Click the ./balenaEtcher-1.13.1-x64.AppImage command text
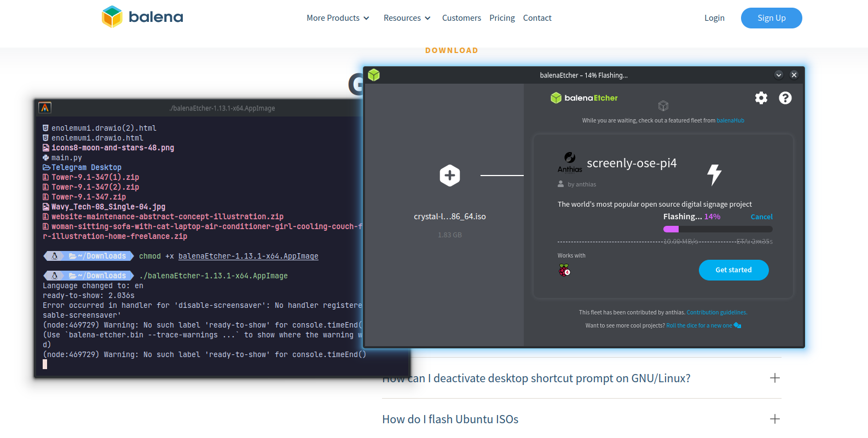This screenshot has height=438, width=868. coord(213,276)
